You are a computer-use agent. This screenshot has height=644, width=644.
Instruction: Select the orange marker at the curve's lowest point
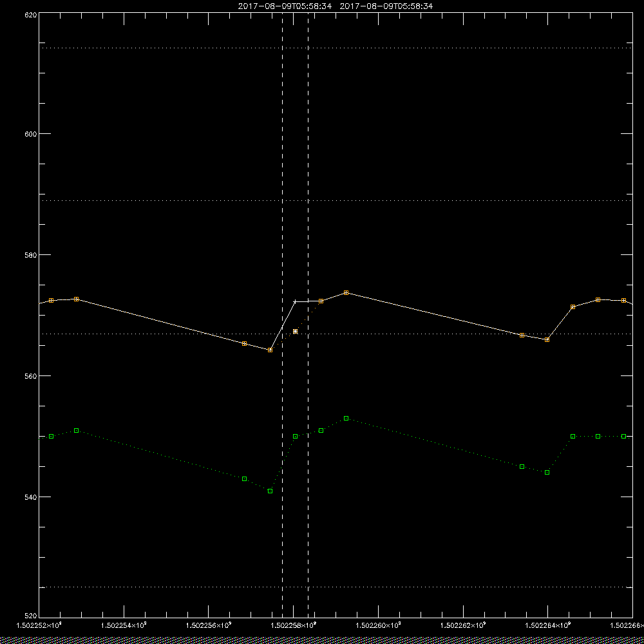click(270, 350)
